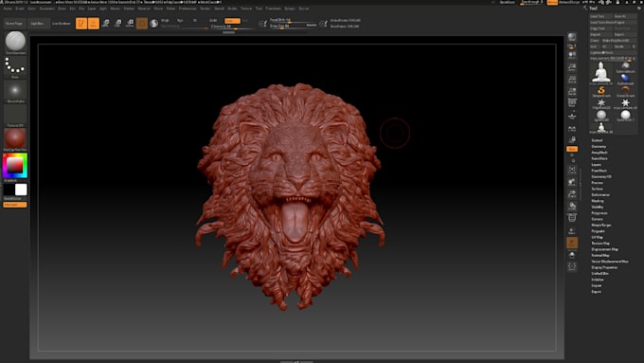
Task: Select the SimpleBrush tool thumbnail
Action: tap(601, 91)
